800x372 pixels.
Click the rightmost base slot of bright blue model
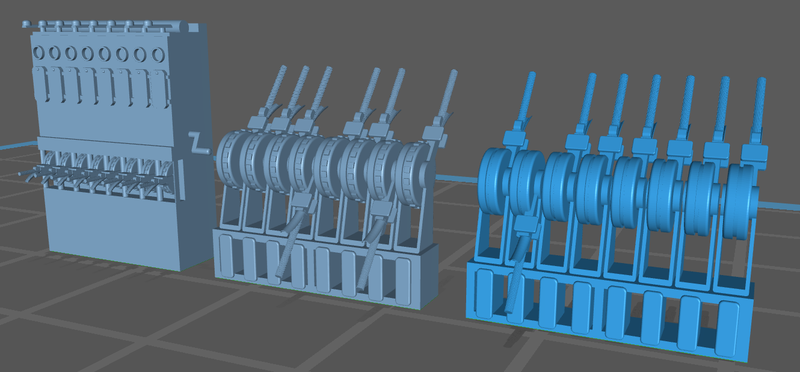(x=728, y=328)
